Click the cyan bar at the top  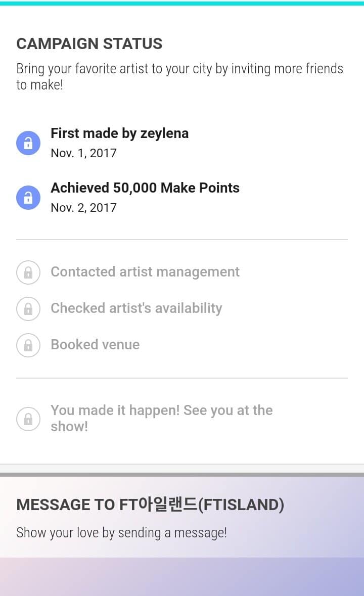click(182, 3)
